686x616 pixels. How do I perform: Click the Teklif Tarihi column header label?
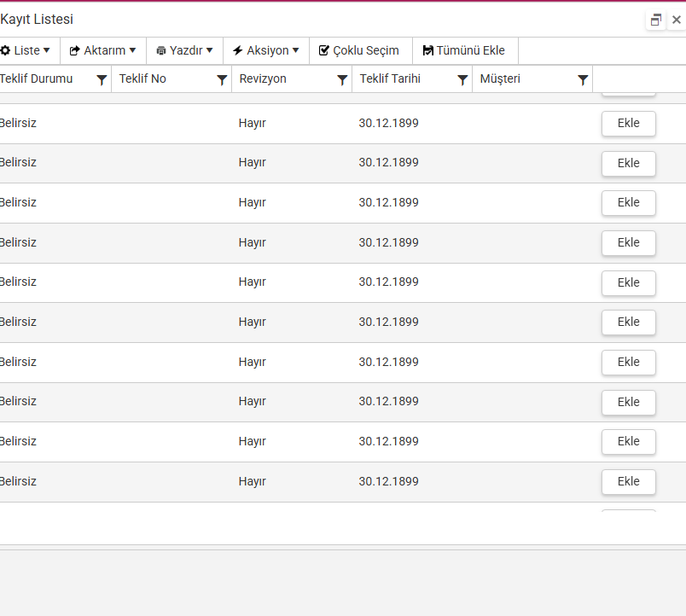pos(390,79)
